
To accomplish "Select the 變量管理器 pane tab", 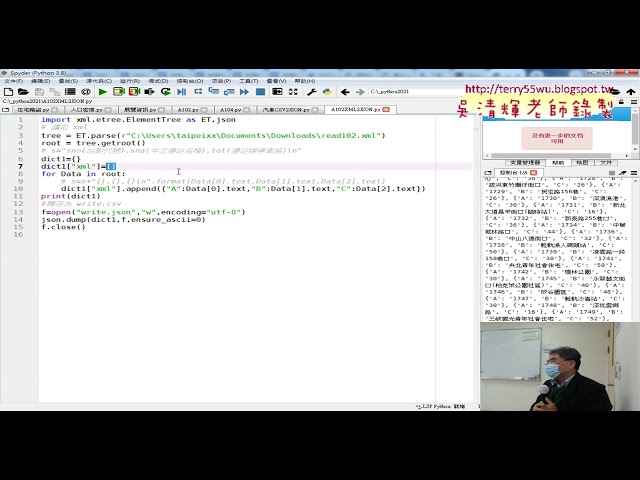I will 524,162.
